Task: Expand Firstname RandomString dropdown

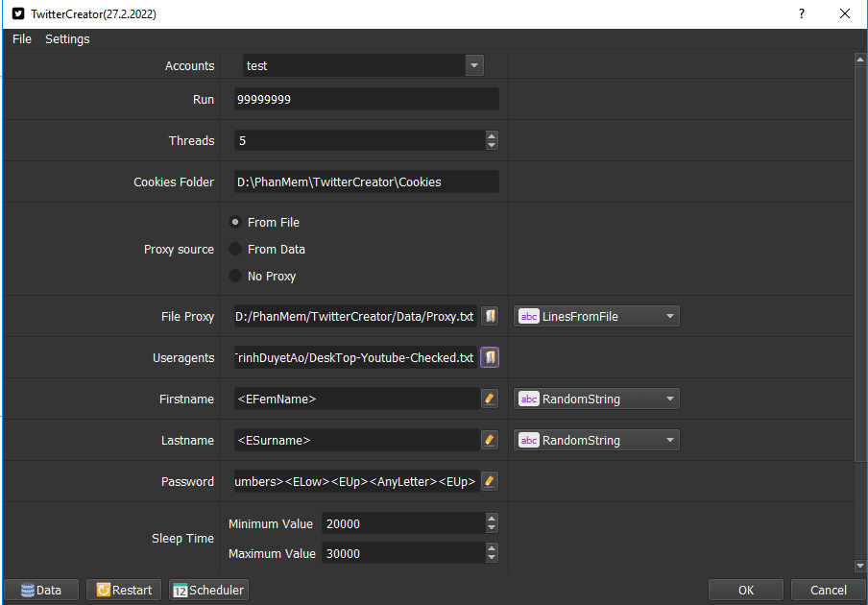Action: tap(597, 399)
